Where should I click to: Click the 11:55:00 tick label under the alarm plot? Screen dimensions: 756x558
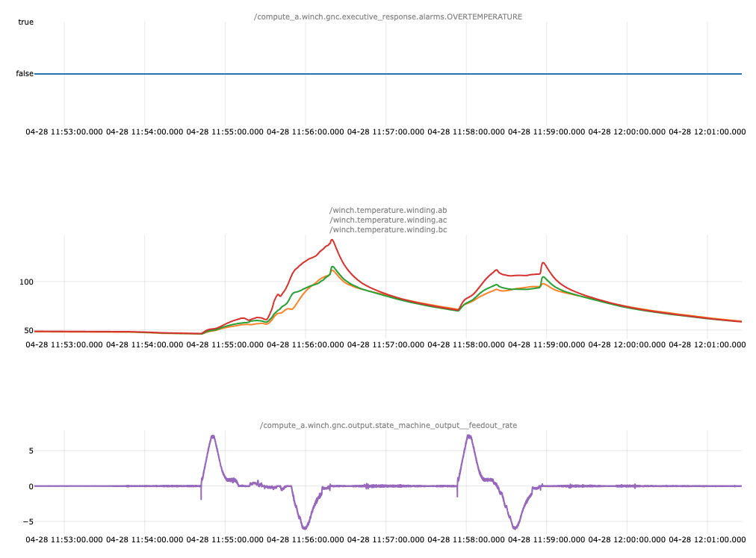pyautogui.click(x=225, y=131)
